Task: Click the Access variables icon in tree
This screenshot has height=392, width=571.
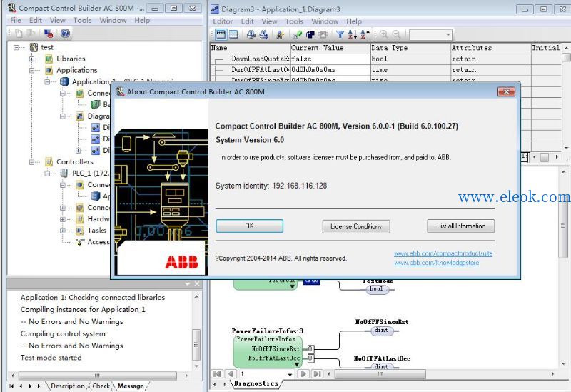Action: (x=79, y=242)
